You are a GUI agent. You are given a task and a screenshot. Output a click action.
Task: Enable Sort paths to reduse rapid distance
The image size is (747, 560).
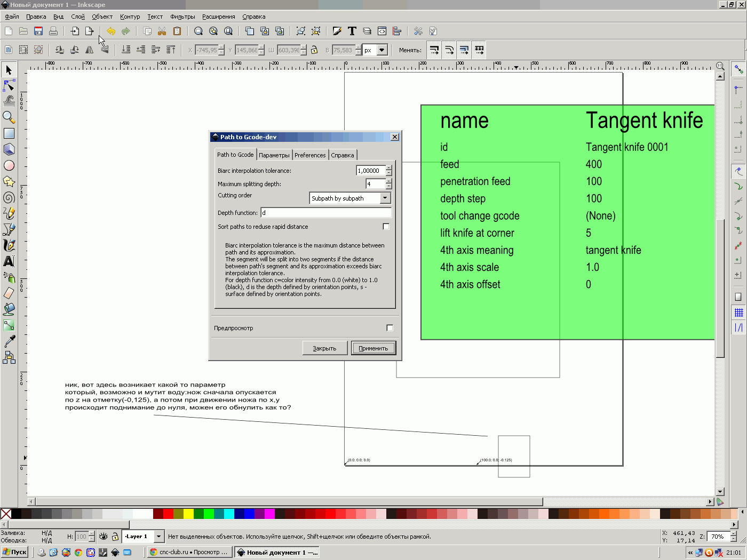tap(386, 227)
